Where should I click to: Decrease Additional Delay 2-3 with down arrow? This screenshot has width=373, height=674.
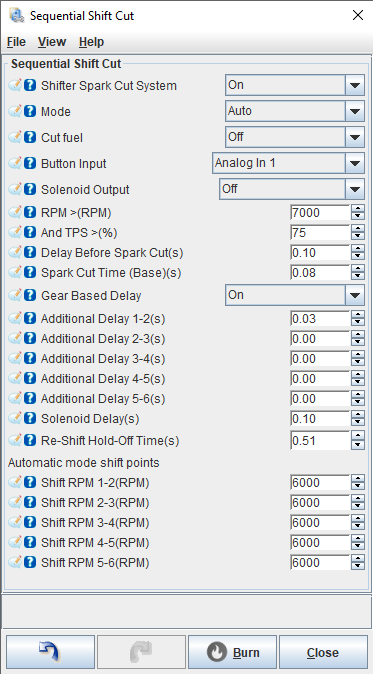pos(358,343)
